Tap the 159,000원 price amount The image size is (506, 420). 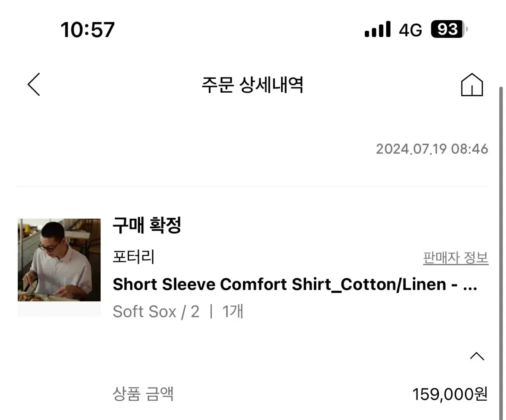click(449, 394)
